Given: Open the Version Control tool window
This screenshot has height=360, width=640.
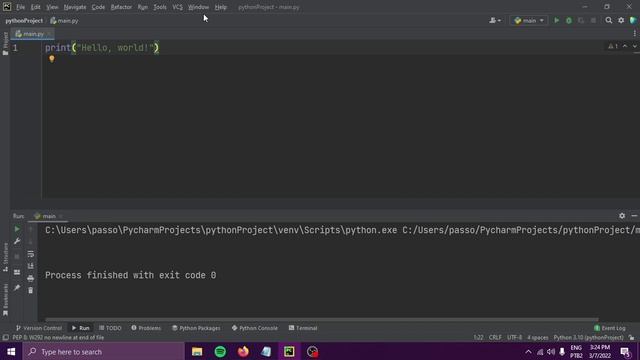Looking at the screenshot, I should (38, 328).
